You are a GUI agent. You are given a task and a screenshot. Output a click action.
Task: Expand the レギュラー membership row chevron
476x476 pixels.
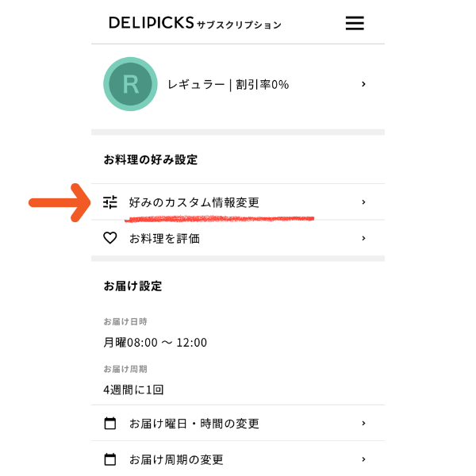[363, 84]
